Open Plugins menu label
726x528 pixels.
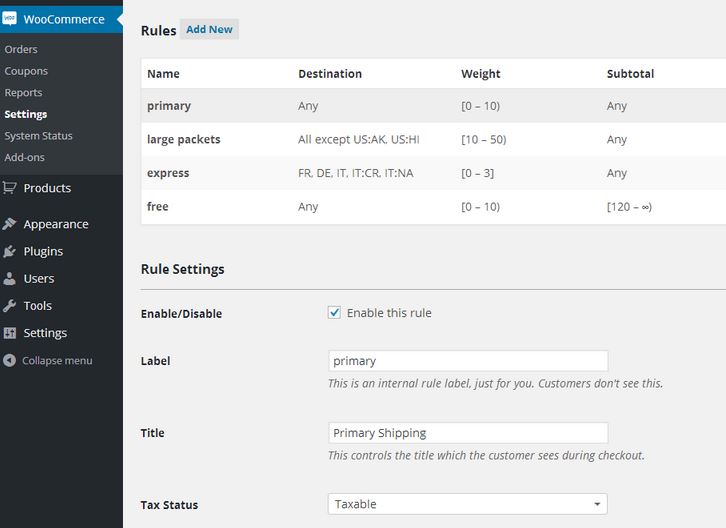coord(43,251)
